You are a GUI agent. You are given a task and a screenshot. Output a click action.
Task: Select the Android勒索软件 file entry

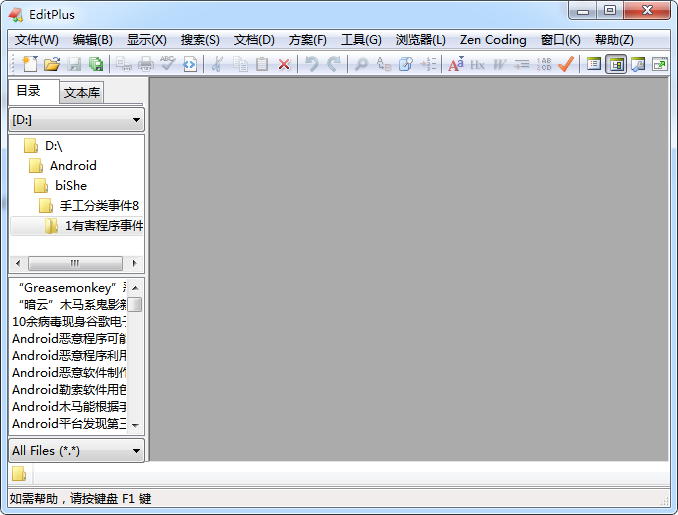[x=69, y=390]
